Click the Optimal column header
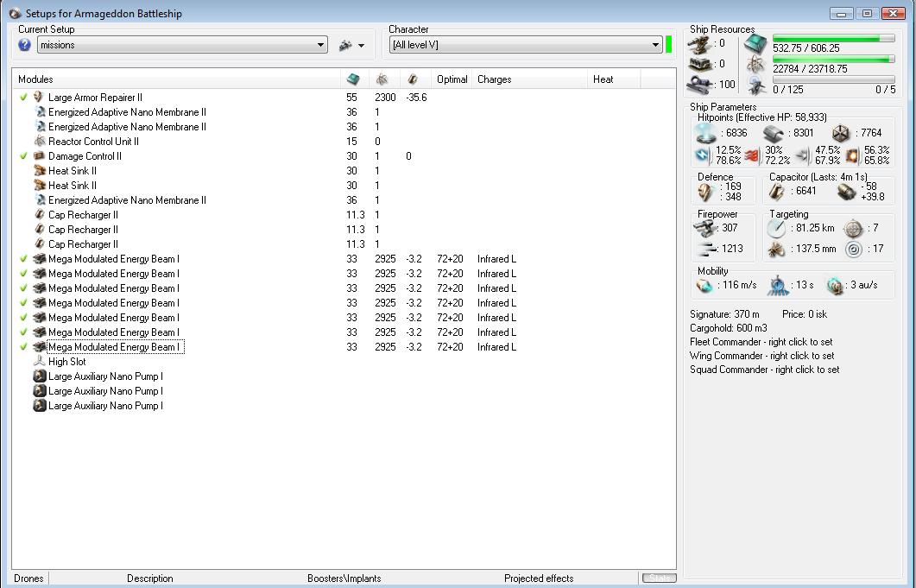This screenshot has width=916, height=588. (x=452, y=79)
